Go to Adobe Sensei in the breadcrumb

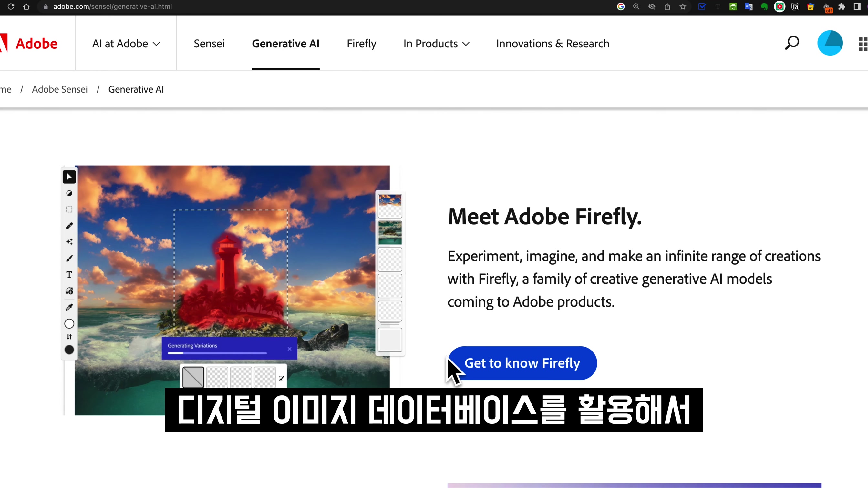[60, 89]
